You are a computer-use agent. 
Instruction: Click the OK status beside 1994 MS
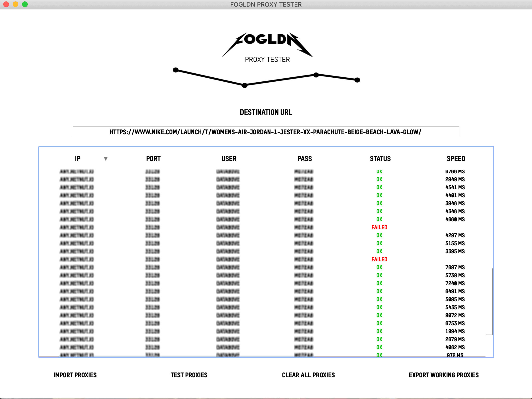[379, 331]
